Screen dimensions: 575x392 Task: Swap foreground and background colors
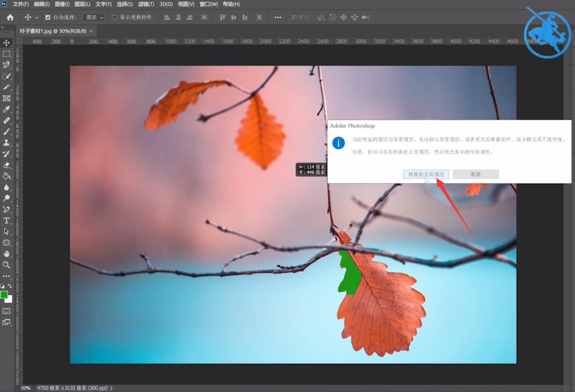pos(10,286)
